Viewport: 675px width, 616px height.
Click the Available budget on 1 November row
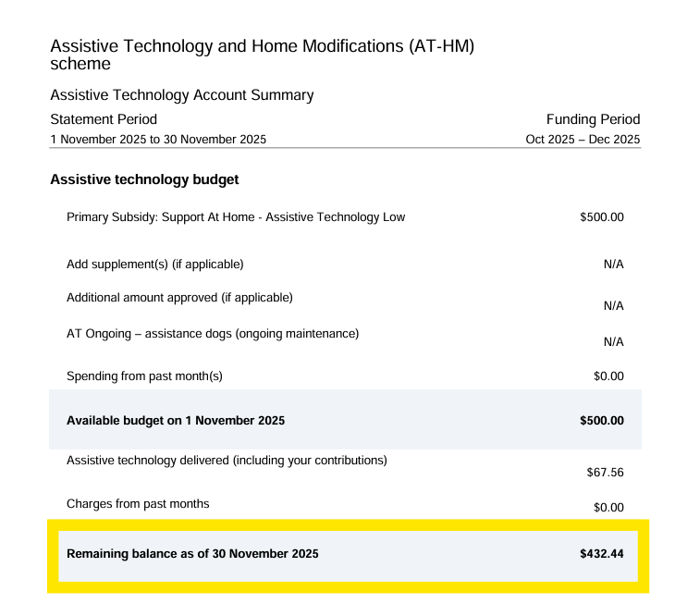(x=345, y=420)
